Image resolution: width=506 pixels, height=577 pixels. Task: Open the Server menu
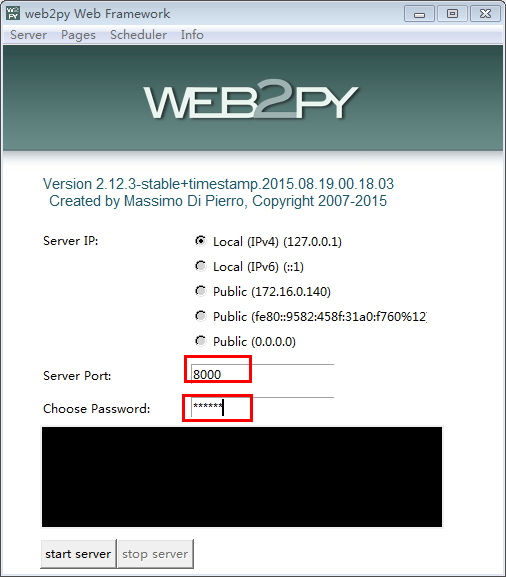(28, 35)
